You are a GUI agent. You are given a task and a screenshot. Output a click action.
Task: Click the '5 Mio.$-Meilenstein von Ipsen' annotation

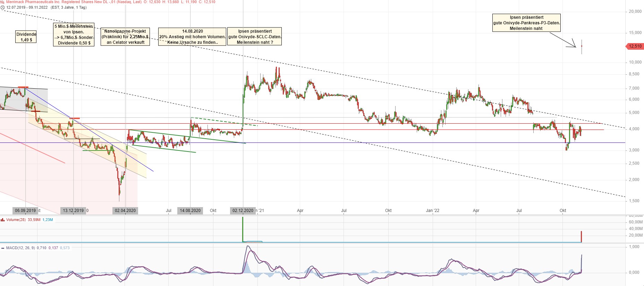tap(74, 35)
